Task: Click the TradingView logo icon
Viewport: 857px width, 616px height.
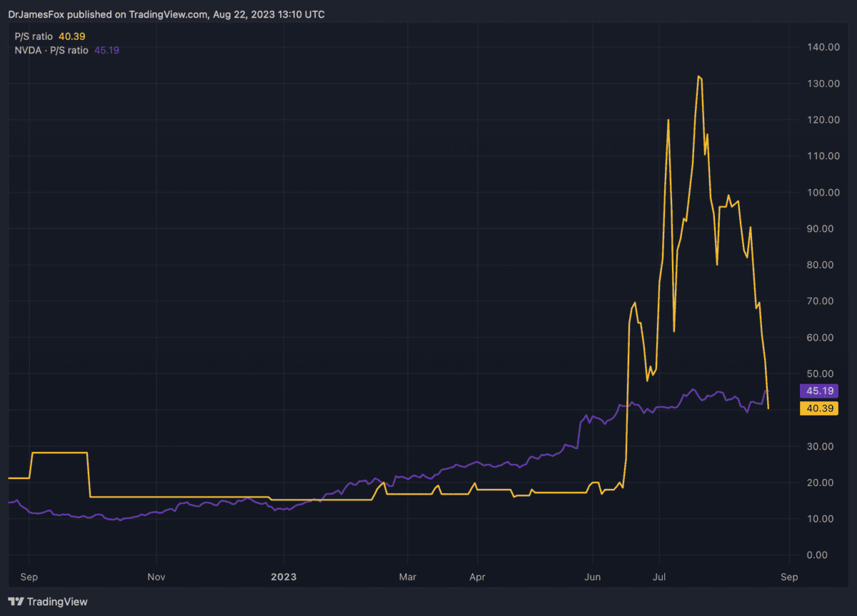Action: tap(15, 602)
